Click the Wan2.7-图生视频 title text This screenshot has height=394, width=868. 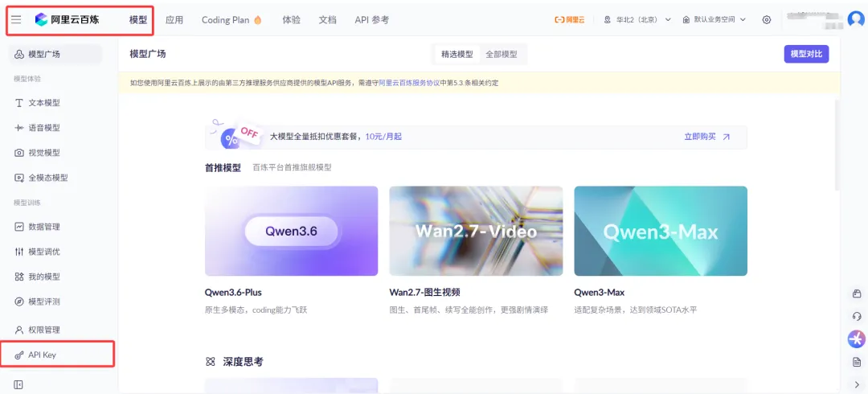425,293
